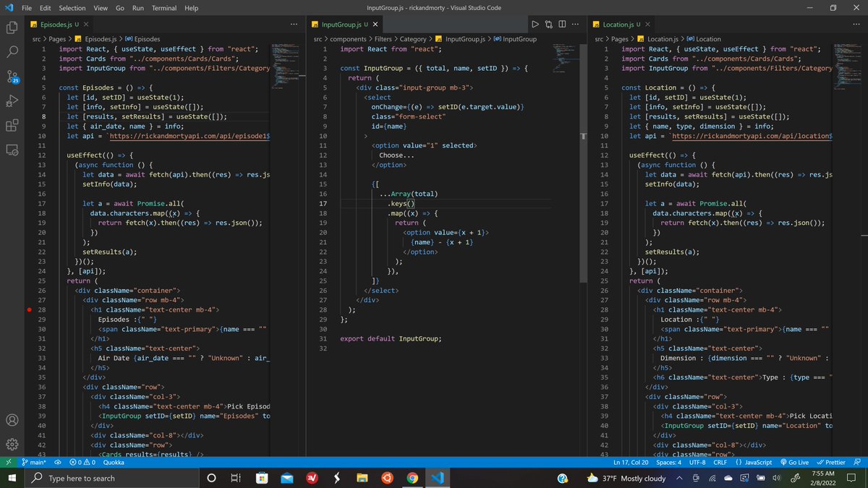Screen dimensions: 868x488
Task: Open the Go menu
Action: [x=120, y=7]
